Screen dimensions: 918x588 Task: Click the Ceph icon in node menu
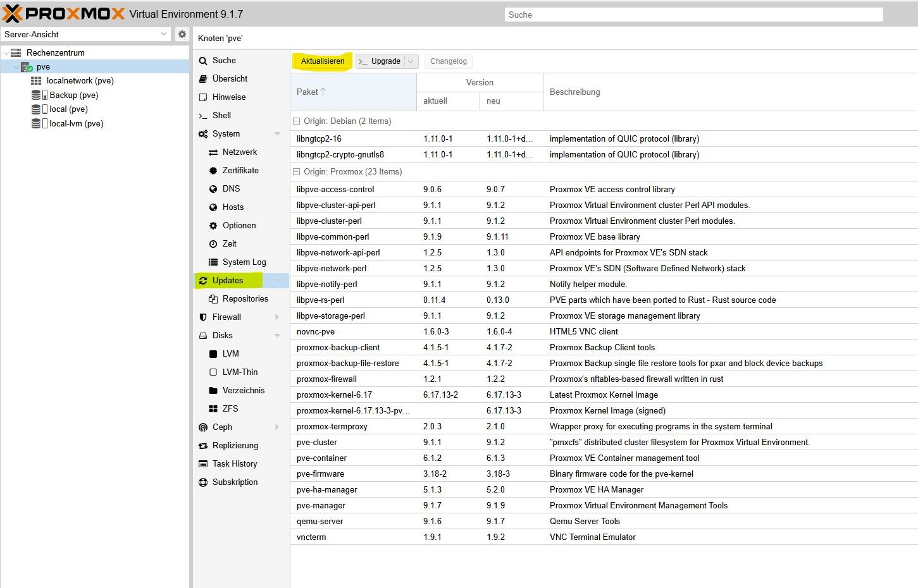point(203,427)
